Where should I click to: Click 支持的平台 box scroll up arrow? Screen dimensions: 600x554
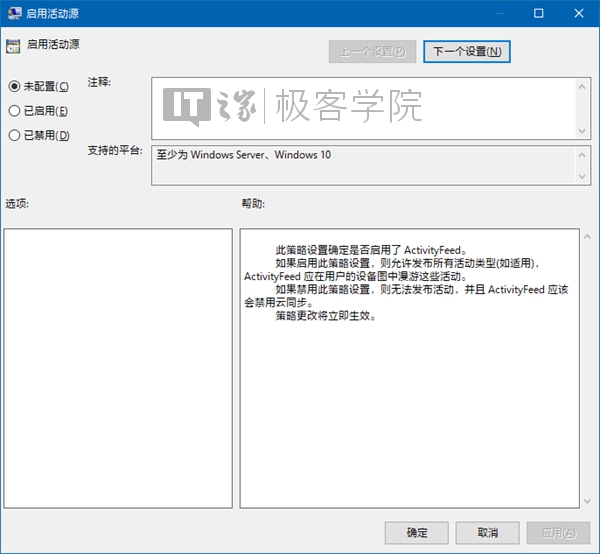(582, 155)
